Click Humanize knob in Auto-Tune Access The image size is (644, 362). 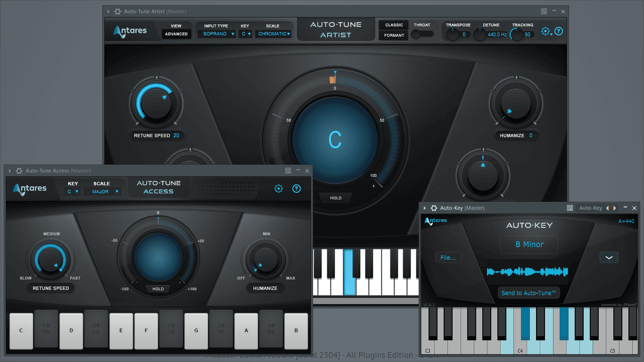click(x=265, y=260)
